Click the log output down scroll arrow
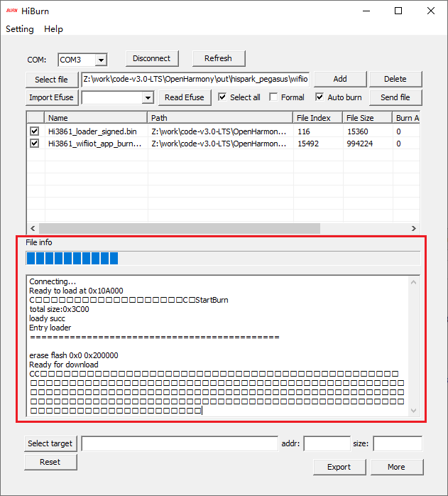448x496 pixels. pos(413,411)
